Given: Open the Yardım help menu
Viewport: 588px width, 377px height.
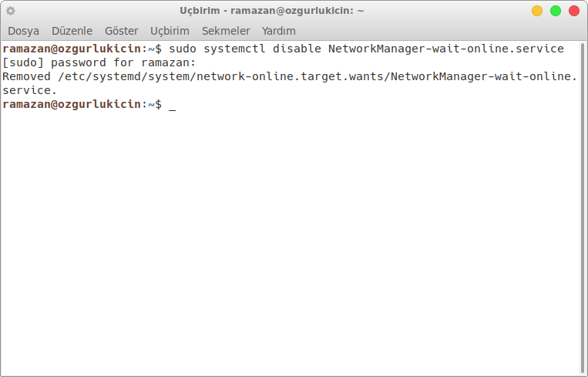Looking at the screenshot, I should click(x=279, y=31).
